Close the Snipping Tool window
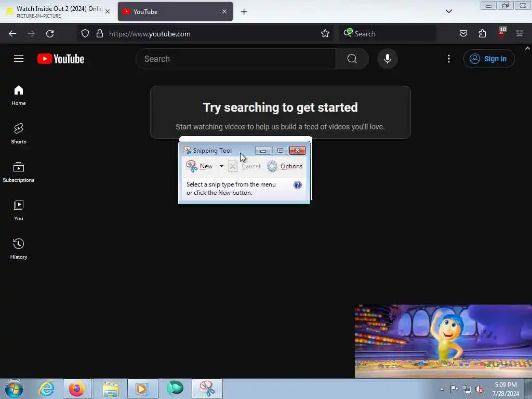 click(x=297, y=150)
